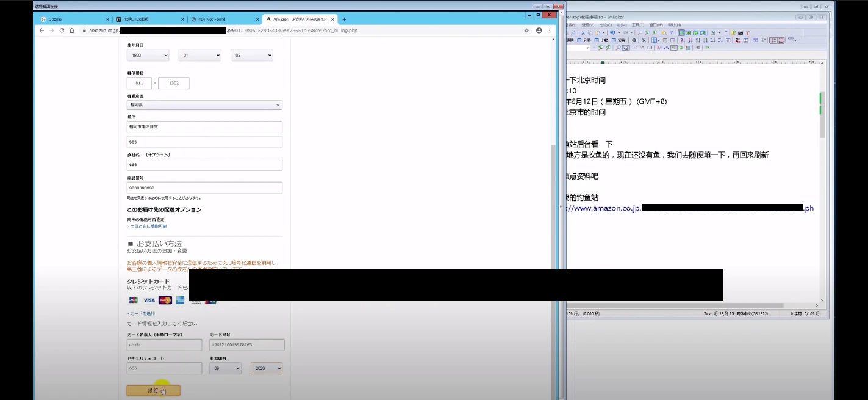The width and height of the screenshot is (868, 400).
Task: Close the Google tab
Action: 107,20
